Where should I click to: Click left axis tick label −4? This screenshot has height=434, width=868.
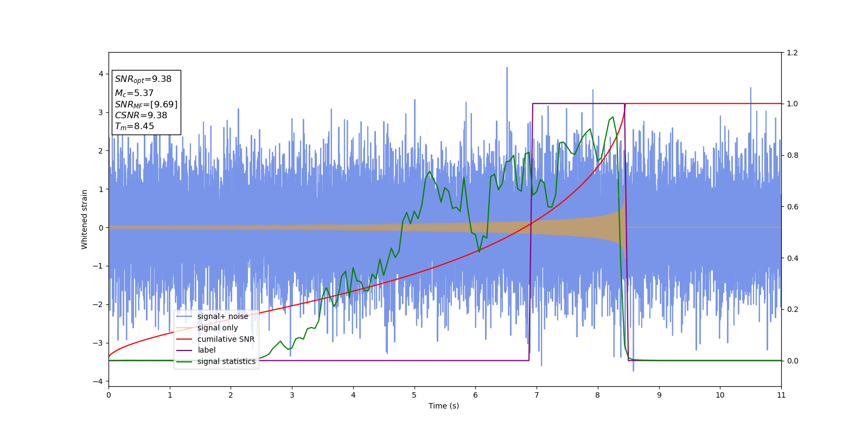98,381
